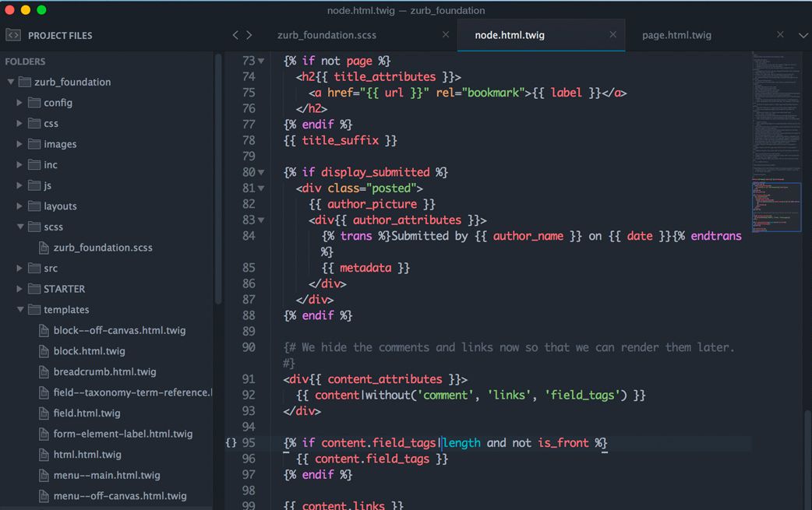Click the layouts folder icon
Image resolution: width=812 pixels, height=510 pixels.
tap(34, 206)
